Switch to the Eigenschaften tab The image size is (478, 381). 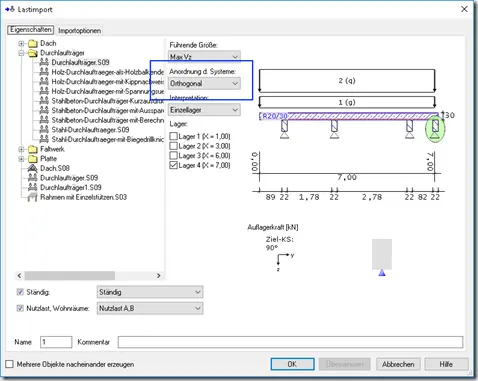30,30
